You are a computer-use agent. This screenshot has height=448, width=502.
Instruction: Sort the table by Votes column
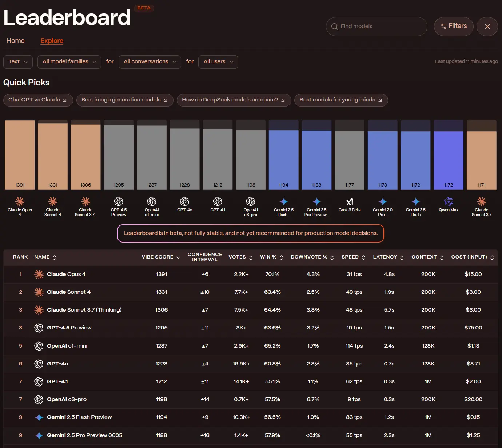coord(240,257)
